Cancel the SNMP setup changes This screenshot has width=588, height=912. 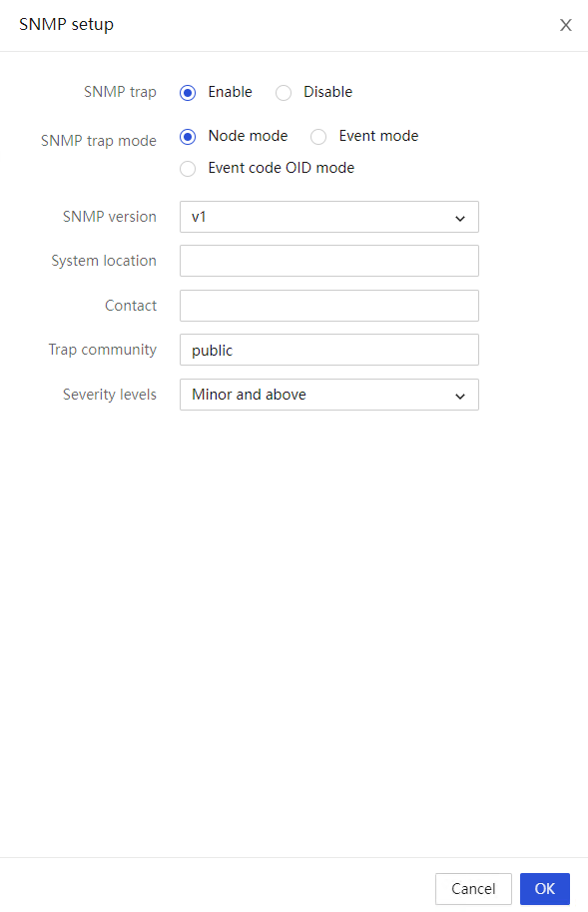pyautogui.click(x=473, y=889)
